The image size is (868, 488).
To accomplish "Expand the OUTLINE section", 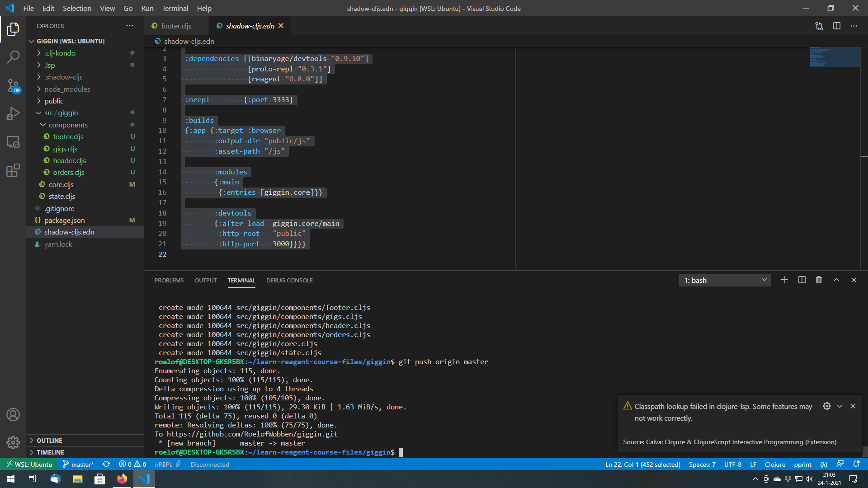I will (49, 440).
